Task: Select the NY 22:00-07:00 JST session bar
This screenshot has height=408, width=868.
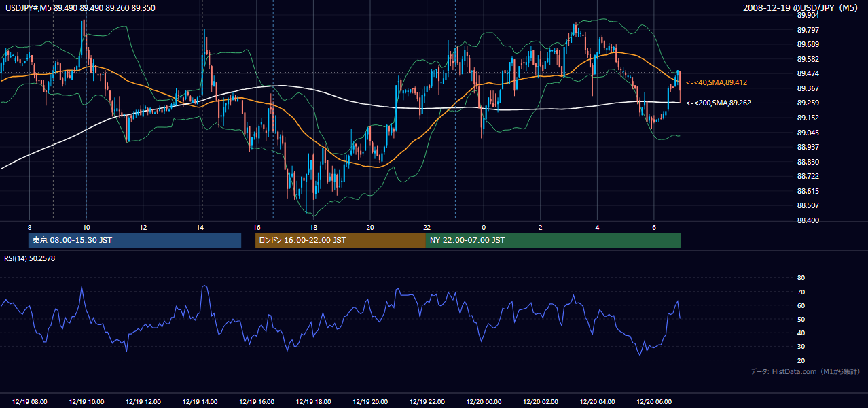Action: pyautogui.click(x=554, y=240)
